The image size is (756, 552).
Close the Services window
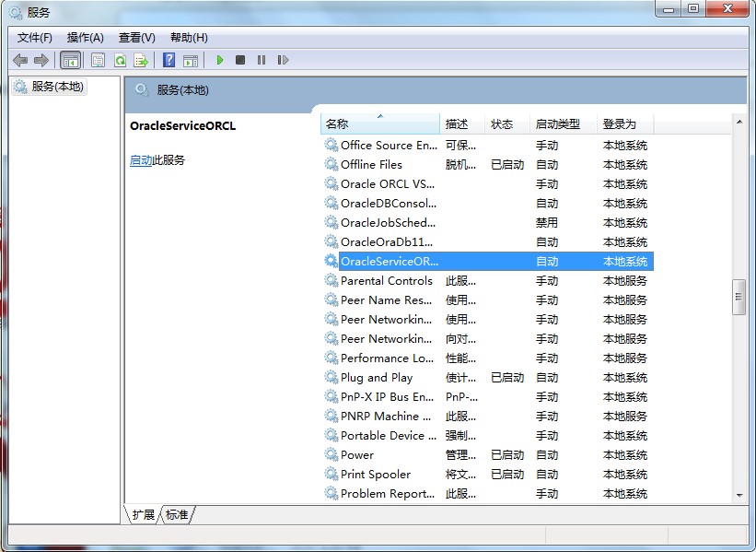point(728,9)
